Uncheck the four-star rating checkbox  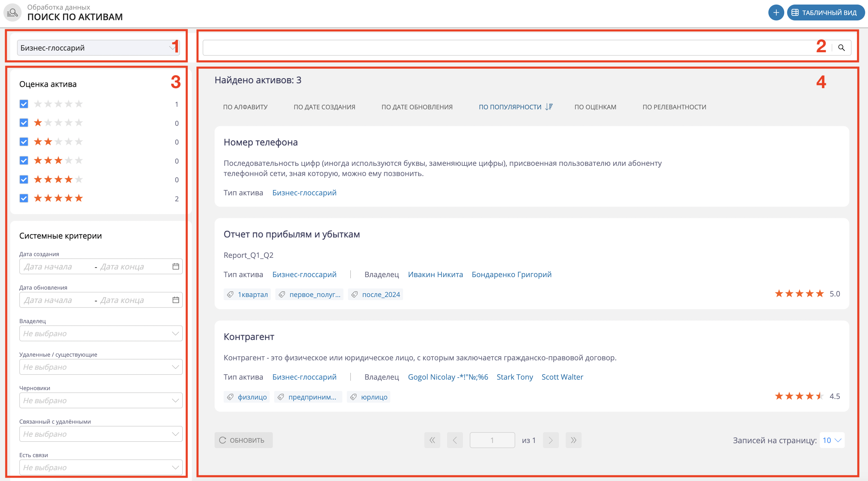pyautogui.click(x=24, y=179)
